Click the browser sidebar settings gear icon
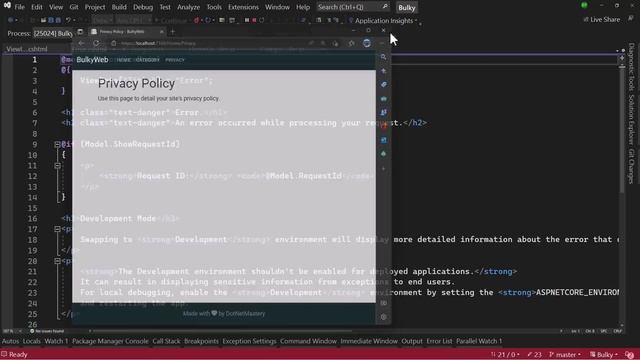This screenshot has height=360, width=640. pos(383,317)
